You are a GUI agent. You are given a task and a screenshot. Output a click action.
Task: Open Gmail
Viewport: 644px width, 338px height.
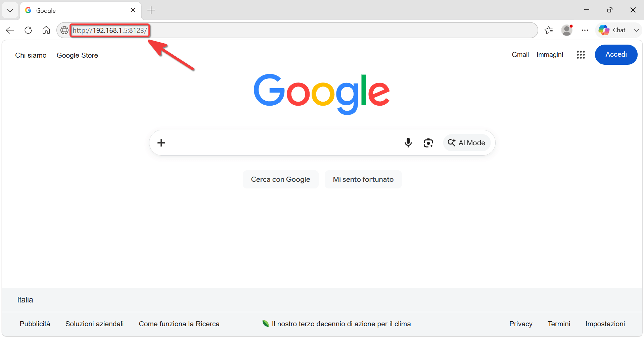pyautogui.click(x=520, y=55)
